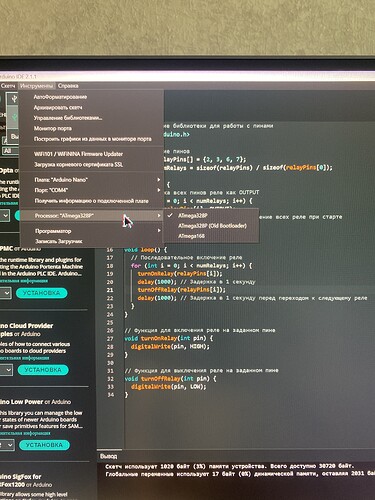The width and height of the screenshot is (375, 500).
Task: Click the Arduino IDE 2.1.1 window title
Action: [x=18, y=77]
